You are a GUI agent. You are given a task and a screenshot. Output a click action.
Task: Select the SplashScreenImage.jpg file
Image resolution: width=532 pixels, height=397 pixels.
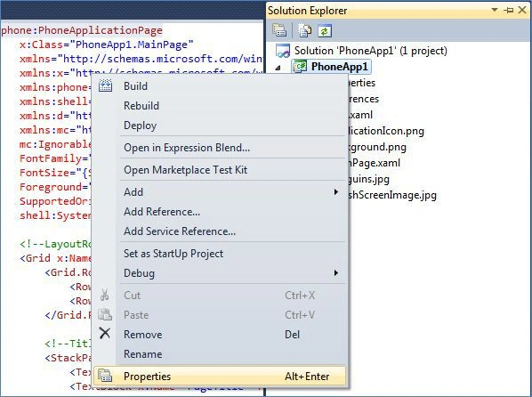[392, 195]
